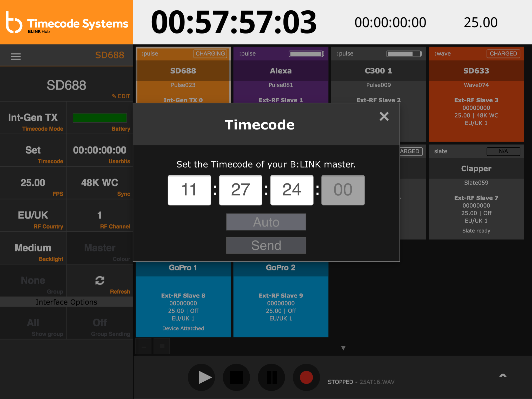Click the red Record button

[307, 377]
